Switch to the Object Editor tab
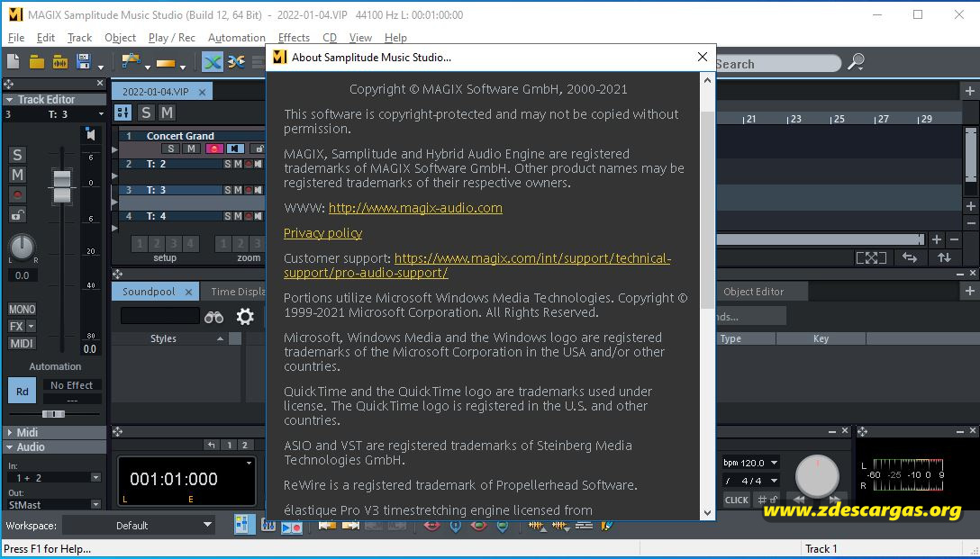The width and height of the screenshot is (980, 559). pos(753,292)
